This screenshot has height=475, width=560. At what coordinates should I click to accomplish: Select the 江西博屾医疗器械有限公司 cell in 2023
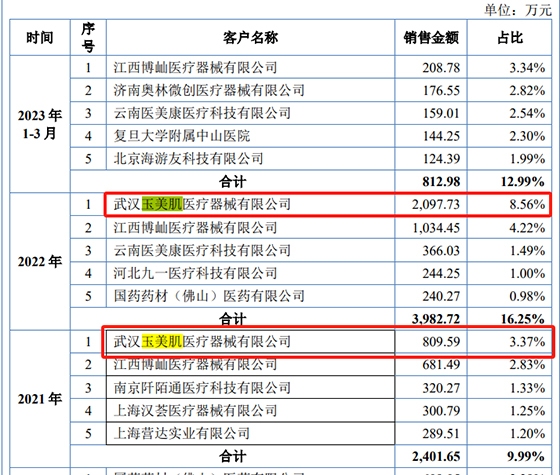[x=250, y=67]
